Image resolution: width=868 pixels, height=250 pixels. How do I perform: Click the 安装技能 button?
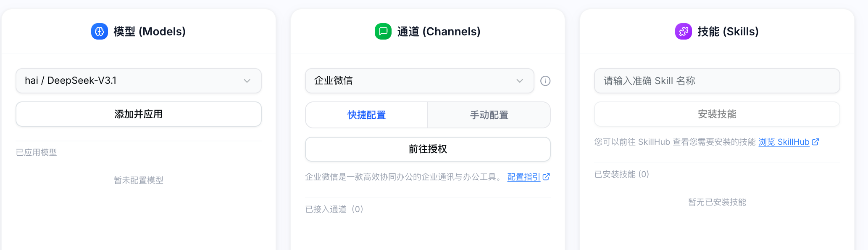(x=717, y=114)
